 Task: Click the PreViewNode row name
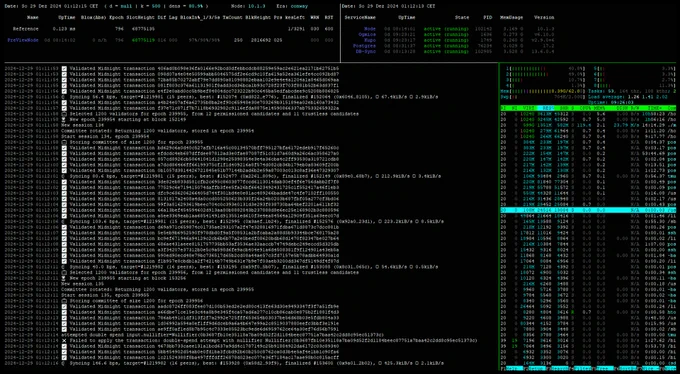point(23,40)
